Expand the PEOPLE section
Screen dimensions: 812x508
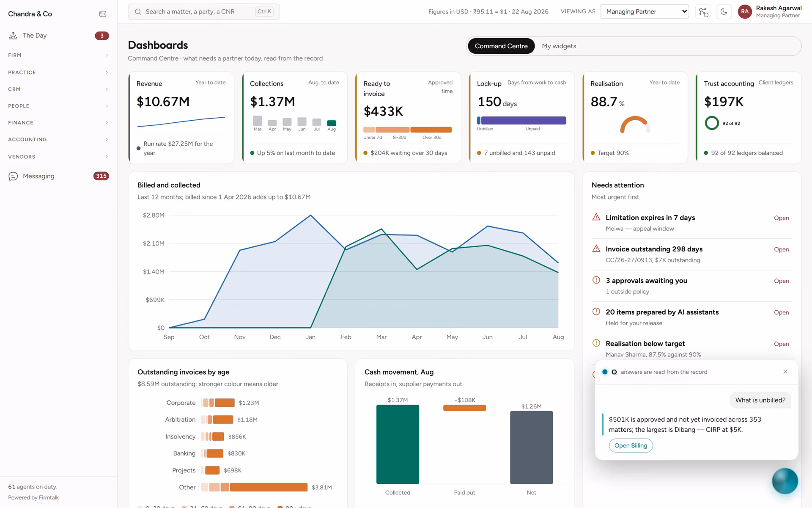58,106
